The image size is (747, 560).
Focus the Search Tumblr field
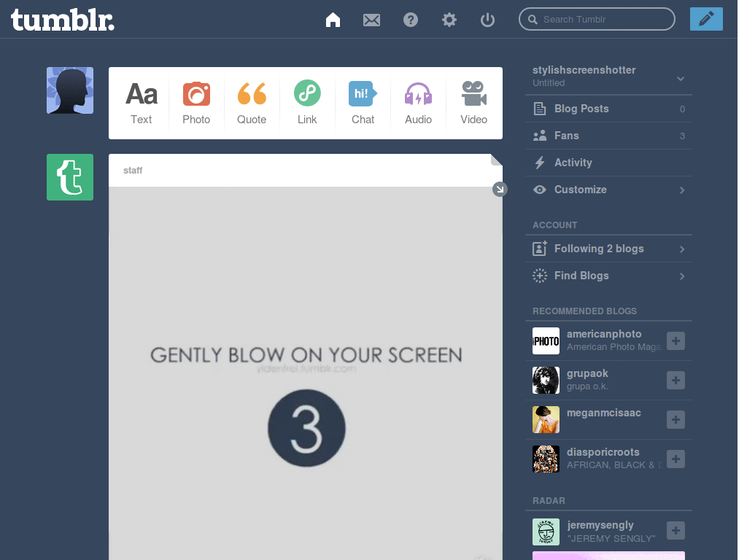[x=597, y=19]
